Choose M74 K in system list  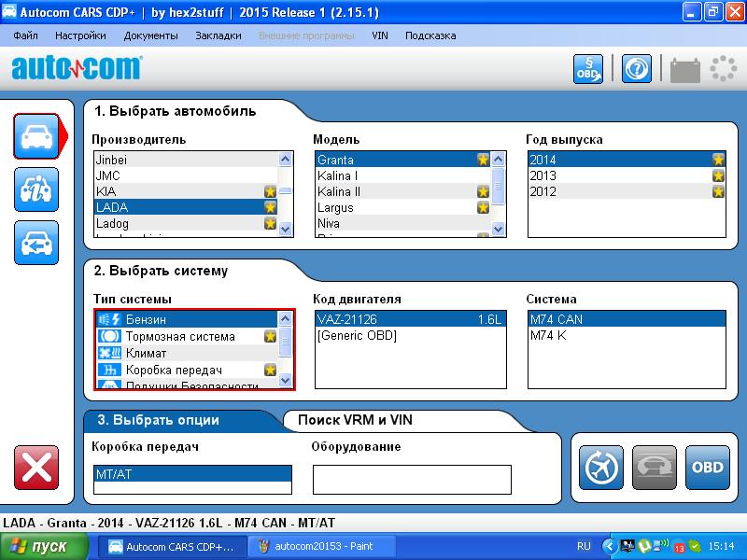coord(548,335)
